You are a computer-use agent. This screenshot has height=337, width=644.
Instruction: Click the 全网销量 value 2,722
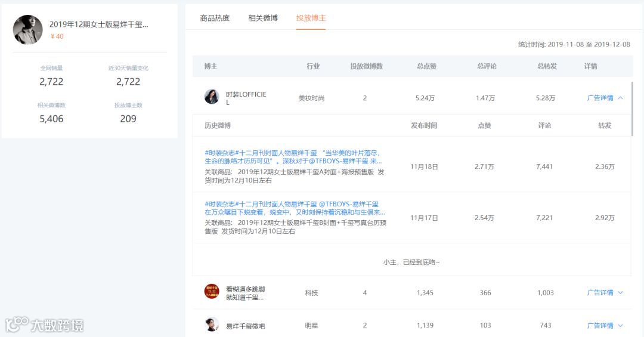pos(51,82)
